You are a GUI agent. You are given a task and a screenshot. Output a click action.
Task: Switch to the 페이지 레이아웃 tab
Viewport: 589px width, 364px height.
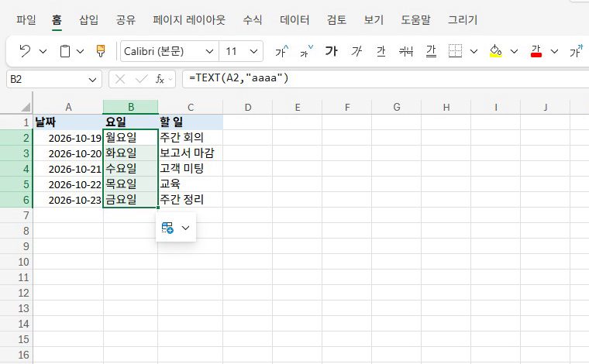point(189,19)
